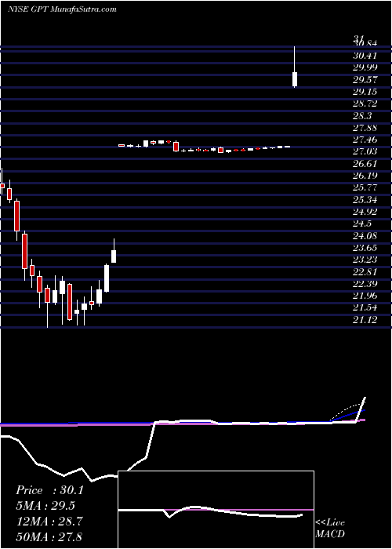
Task: Click the 21.54 price axis label
Action: 365,307
